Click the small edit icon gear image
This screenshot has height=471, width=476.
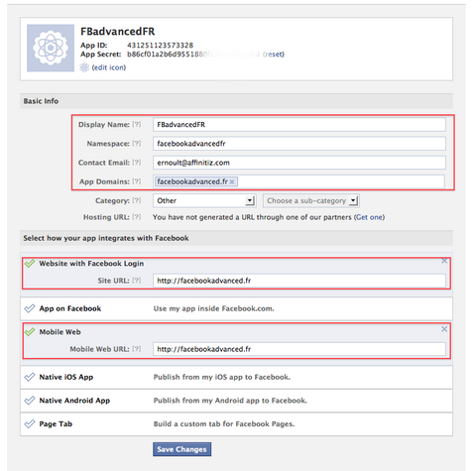point(84,67)
